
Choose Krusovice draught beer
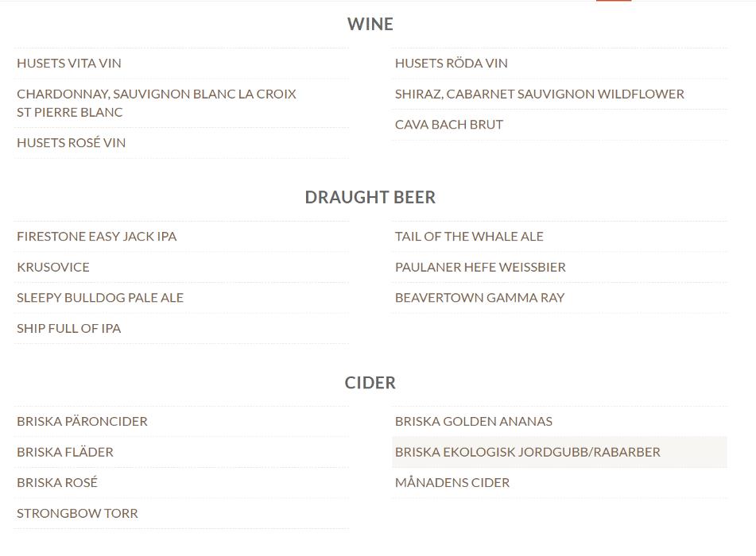181,267
